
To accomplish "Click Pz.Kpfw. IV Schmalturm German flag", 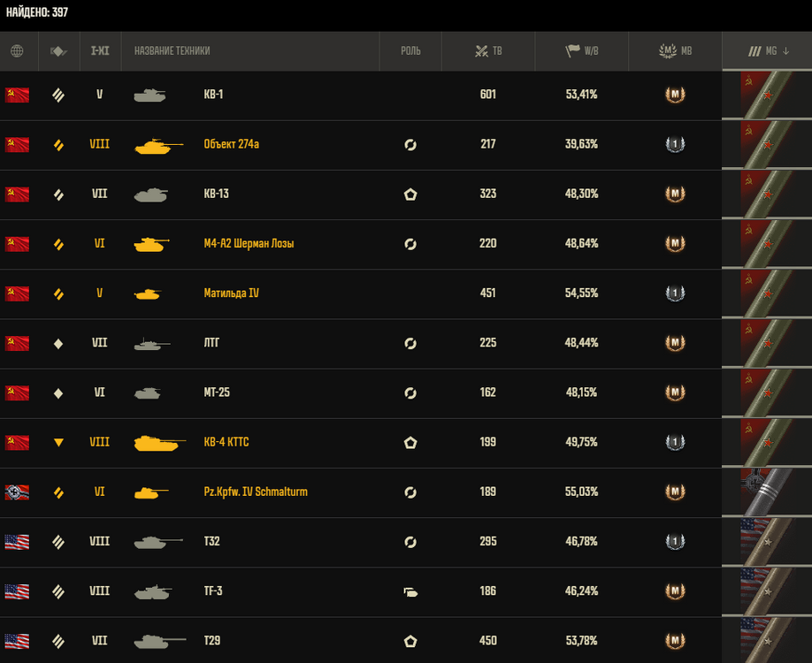I will [17, 492].
